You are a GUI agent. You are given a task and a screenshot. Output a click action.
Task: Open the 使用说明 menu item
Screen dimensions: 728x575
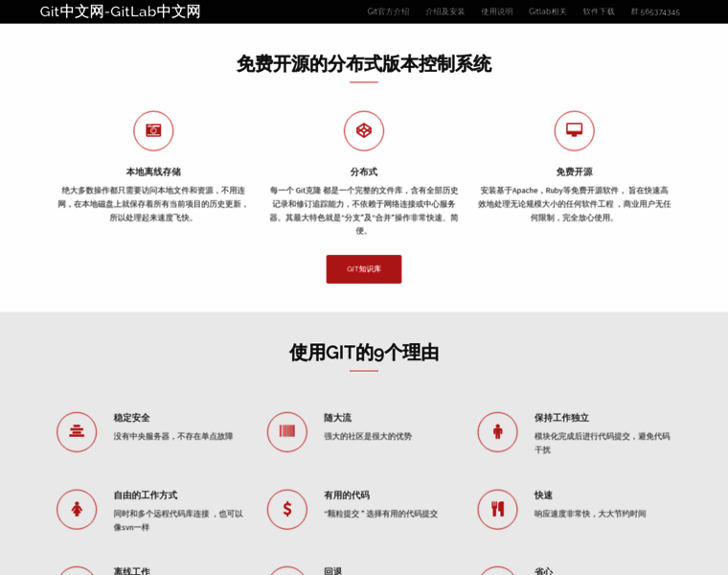(497, 11)
